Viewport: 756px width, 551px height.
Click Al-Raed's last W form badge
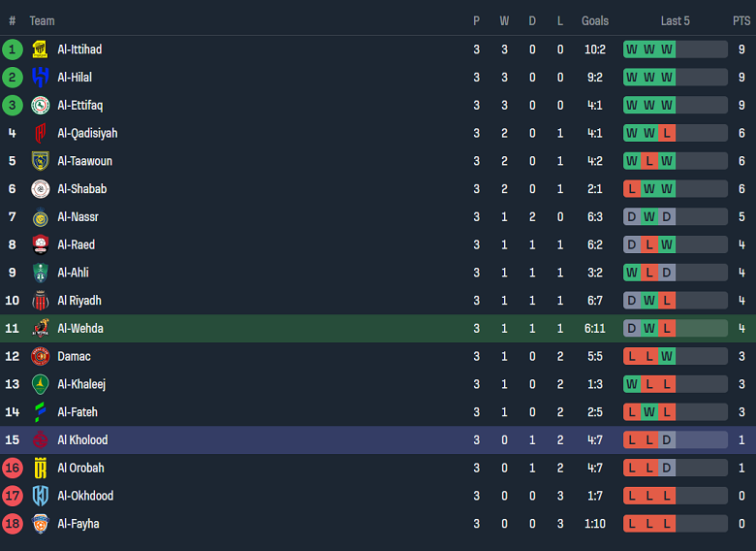(667, 245)
